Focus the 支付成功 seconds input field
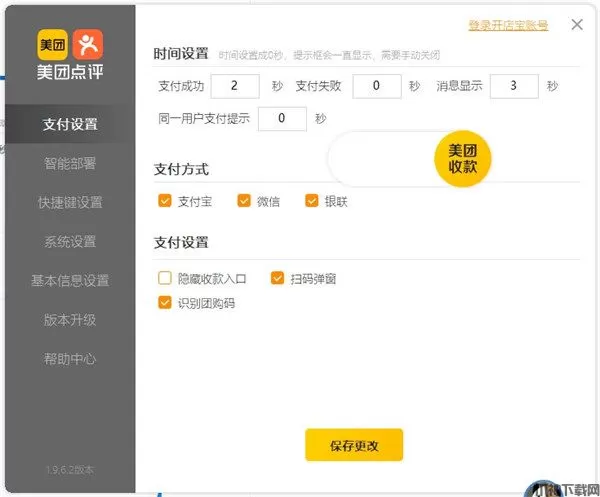Screen dimensions: 600x497 pos(235,86)
